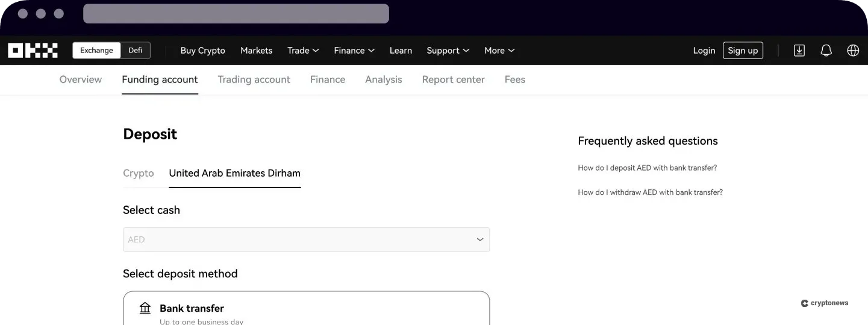Expand the Finance dropdown in navbar

(354, 51)
